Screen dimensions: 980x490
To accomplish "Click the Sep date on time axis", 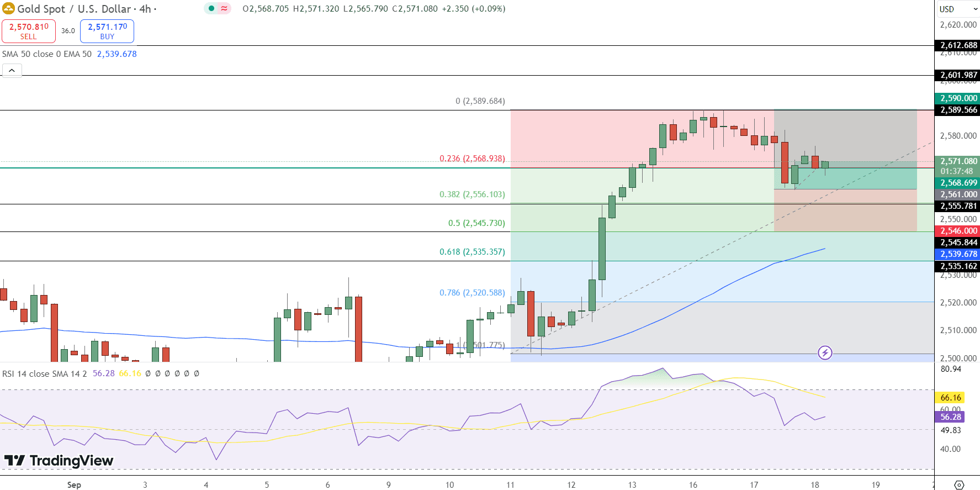I will (74, 485).
